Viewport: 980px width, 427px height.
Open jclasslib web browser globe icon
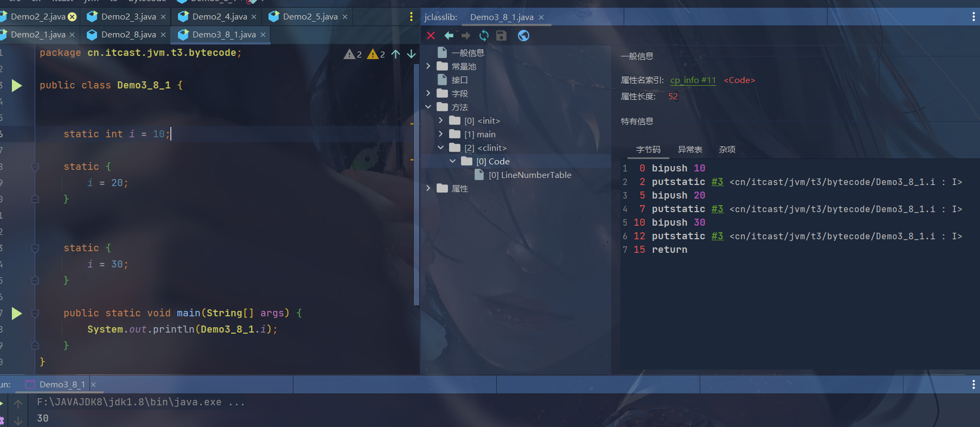[x=523, y=36]
